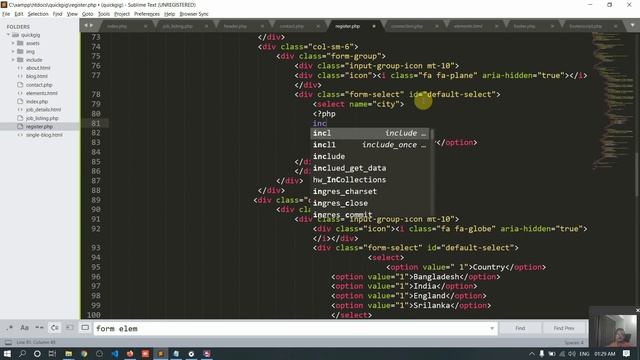This screenshot has width=640, height=360.
Task: Open index.php in sidebar
Action: [37, 102]
